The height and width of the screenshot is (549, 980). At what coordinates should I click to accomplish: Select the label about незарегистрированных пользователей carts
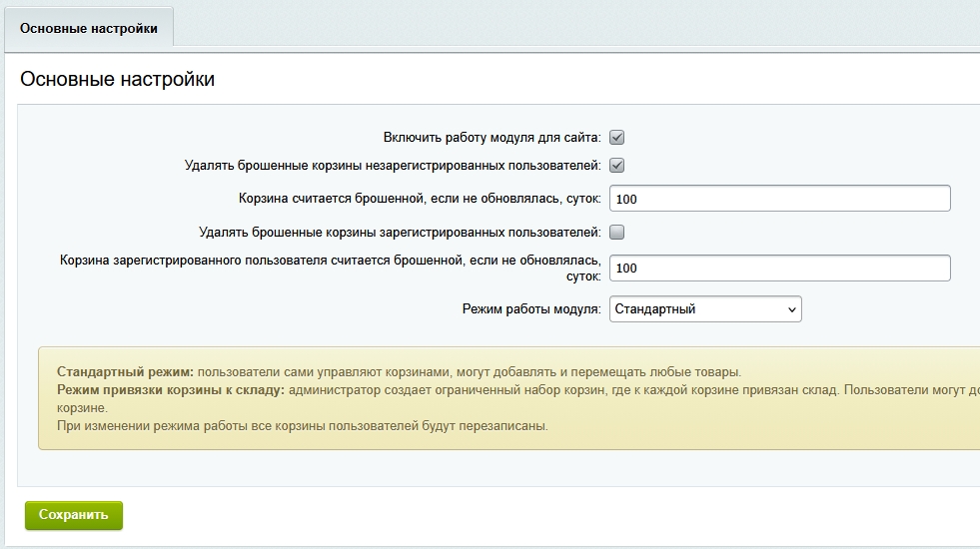click(x=393, y=166)
